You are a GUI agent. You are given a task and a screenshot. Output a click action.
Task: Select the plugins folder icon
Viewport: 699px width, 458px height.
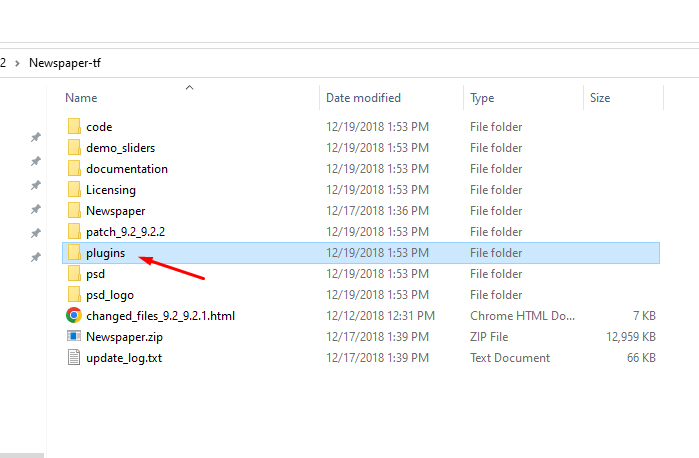pos(74,252)
